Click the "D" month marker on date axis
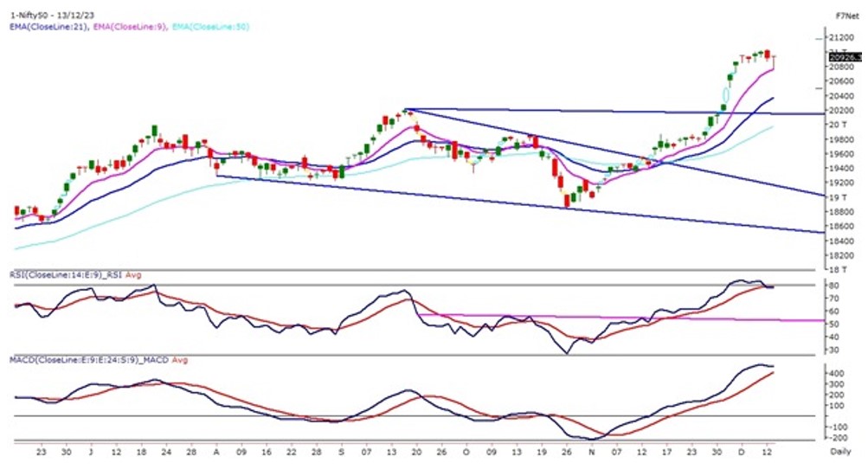Viewport: 868px width, 469px height. tap(742, 452)
